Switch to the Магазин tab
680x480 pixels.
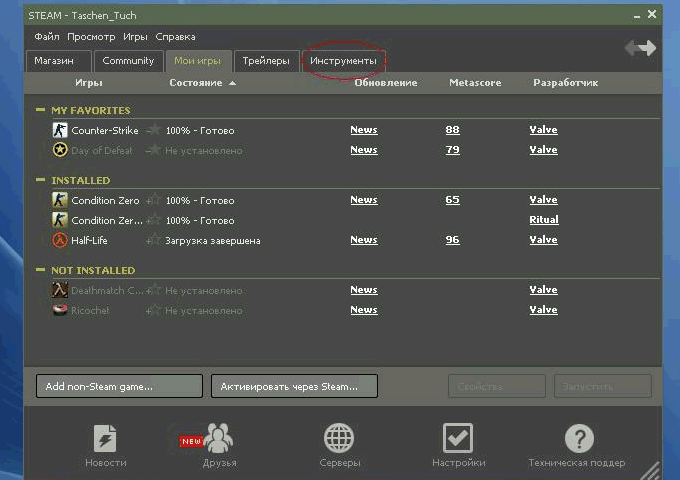point(59,61)
